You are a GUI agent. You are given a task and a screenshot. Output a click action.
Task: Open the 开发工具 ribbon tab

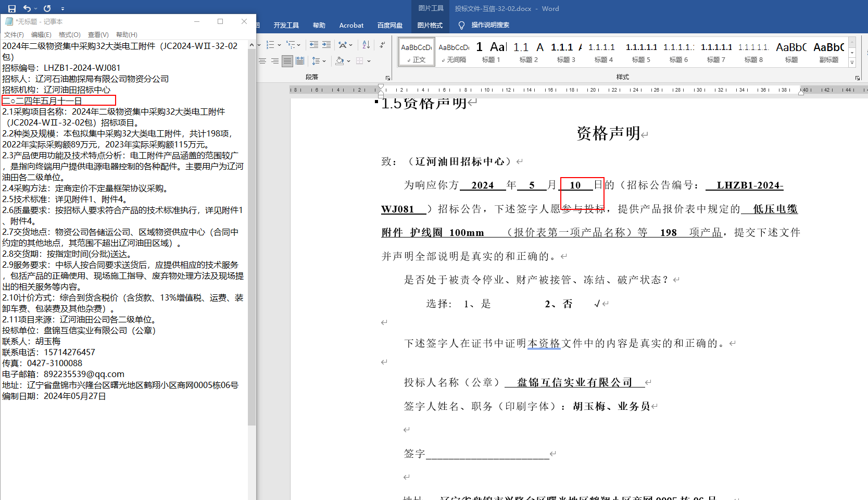(x=286, y=25)
